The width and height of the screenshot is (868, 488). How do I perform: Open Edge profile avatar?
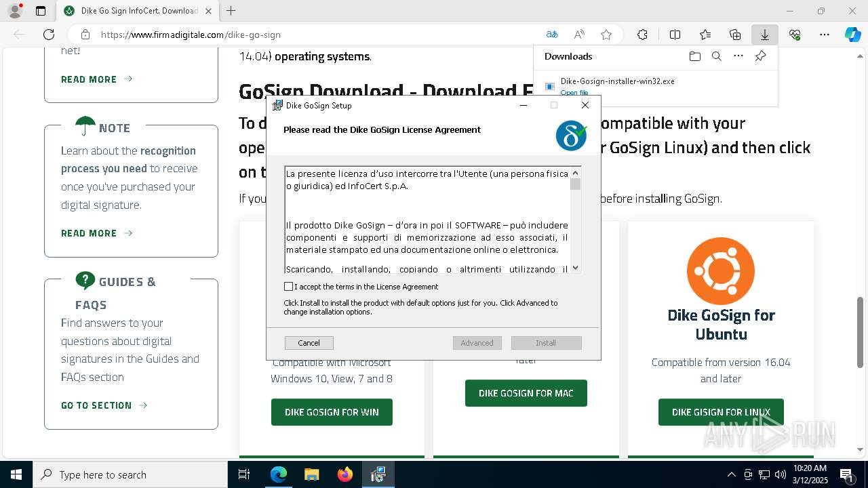coord(15,11)
